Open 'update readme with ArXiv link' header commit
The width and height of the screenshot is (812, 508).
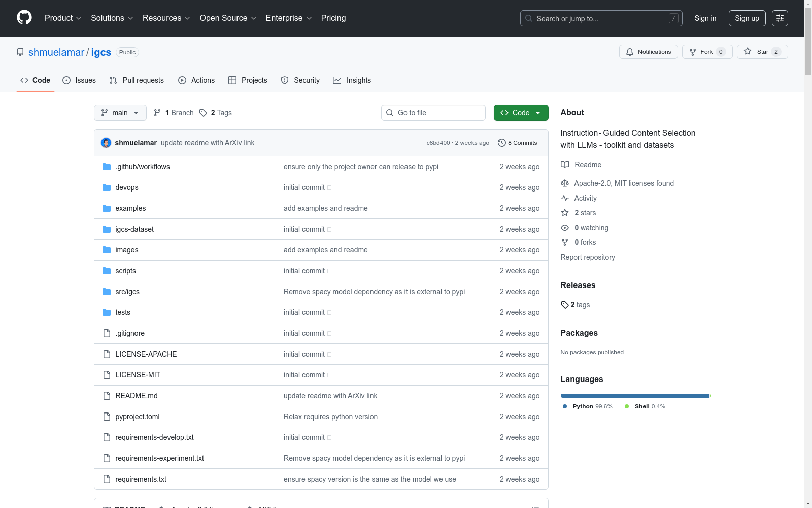(x=208, y=143)
